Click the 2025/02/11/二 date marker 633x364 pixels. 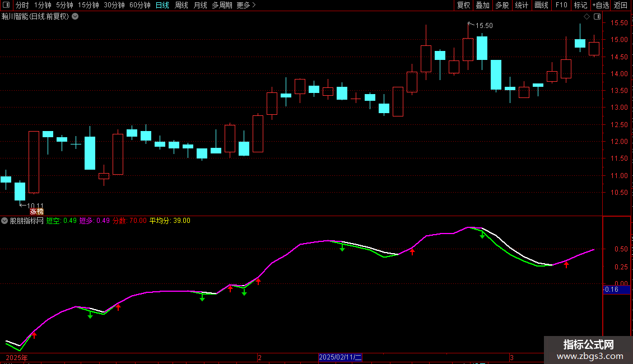pos(341,357)
